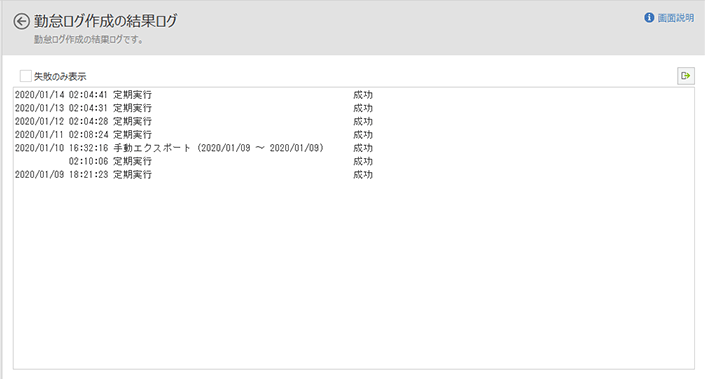Select the 手動エクスポート log entry
The height and width of the screenshot is (379, 705).
[x=194, y=148]
